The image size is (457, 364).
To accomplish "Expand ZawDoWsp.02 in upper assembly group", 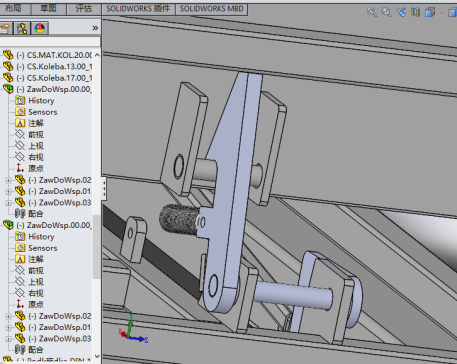I will (x=8, y=180).
